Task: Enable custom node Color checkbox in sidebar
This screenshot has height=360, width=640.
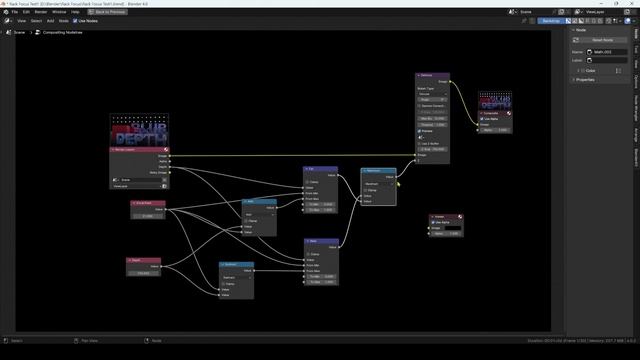Action: [x=583, y=71]
